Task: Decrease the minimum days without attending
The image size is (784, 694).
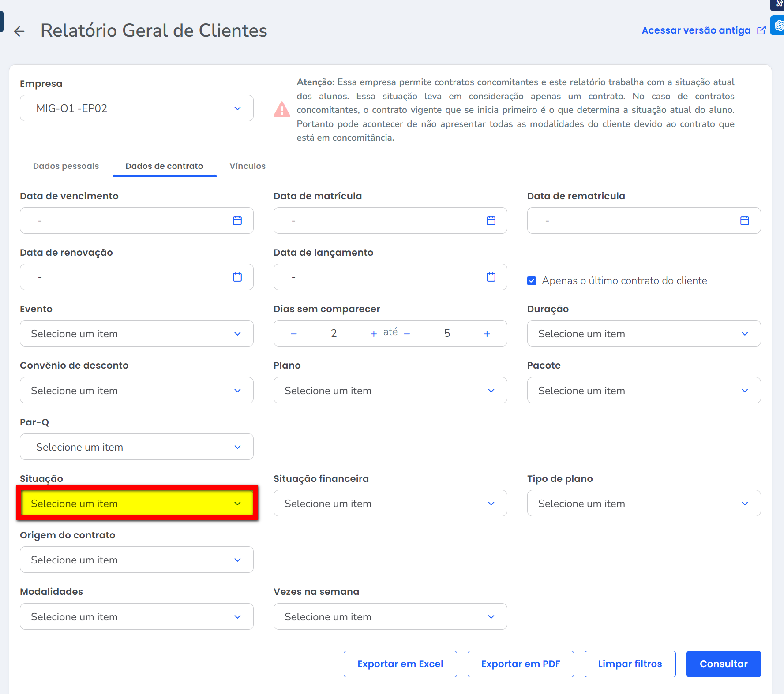Action: (x=294, y=334)
